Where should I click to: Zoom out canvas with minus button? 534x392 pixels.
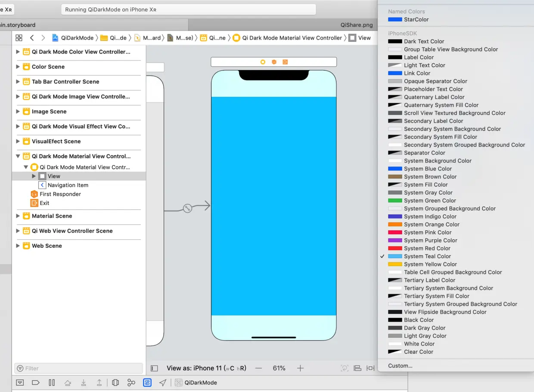pyautogui.click(x=258, y=368)
